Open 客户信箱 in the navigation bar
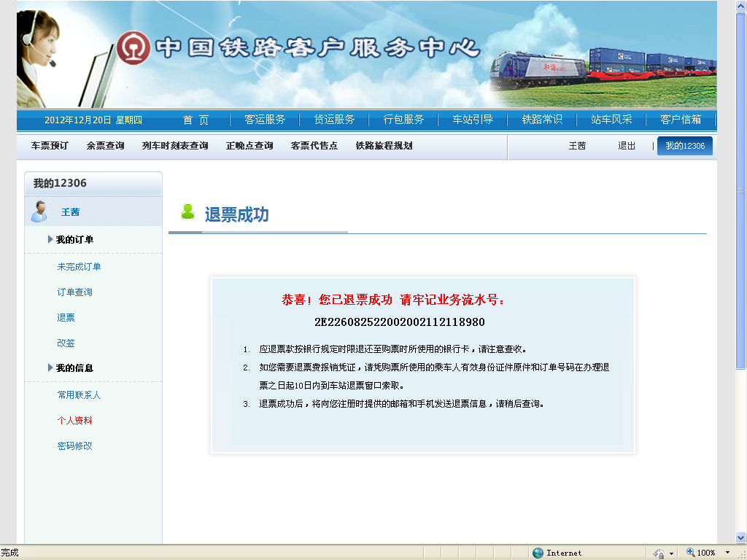This screenshot has width=747, height=560. pos(681,120)
